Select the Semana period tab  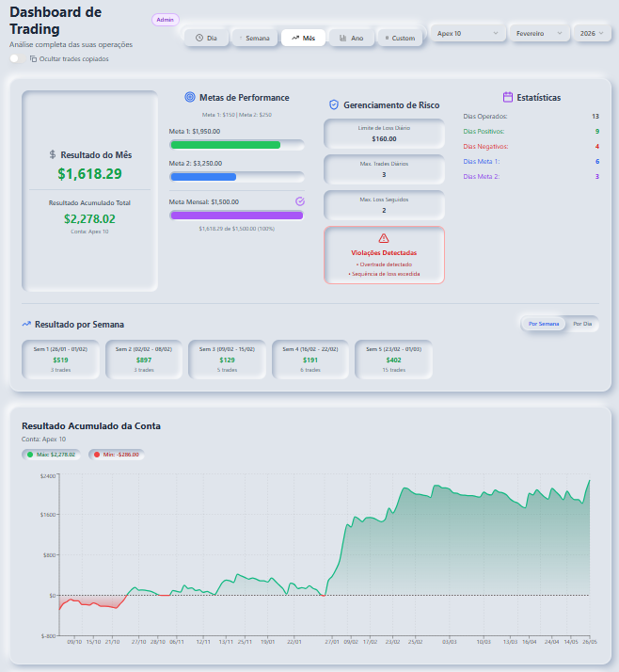point(254,39)
